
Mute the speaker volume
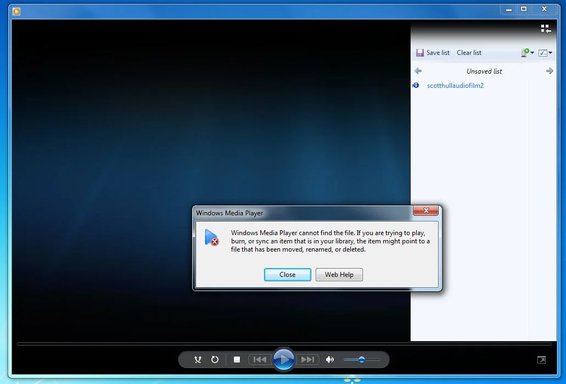tap(330, 360)
